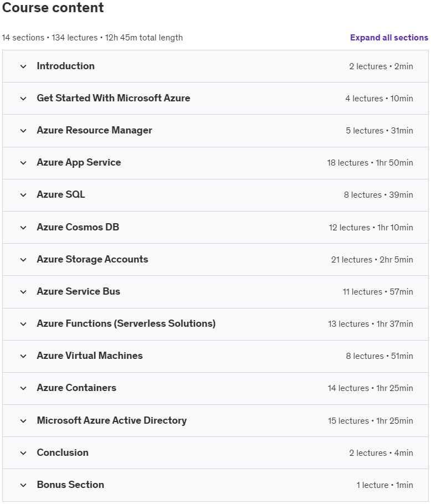Click the '21 lectures • 2hr 5min' label
431x504 pixels.
tap(372, 260)
